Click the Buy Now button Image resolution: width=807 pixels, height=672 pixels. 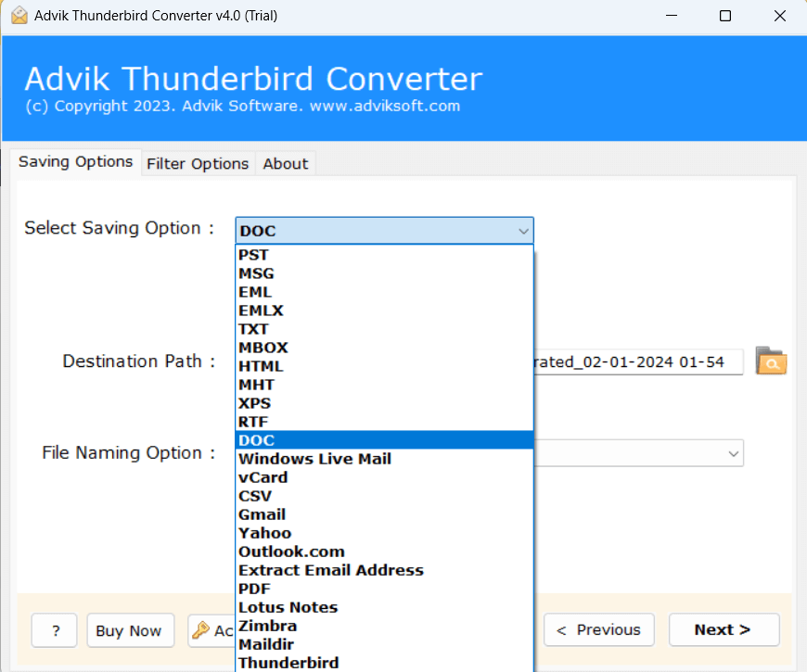[x=131, y=630]
